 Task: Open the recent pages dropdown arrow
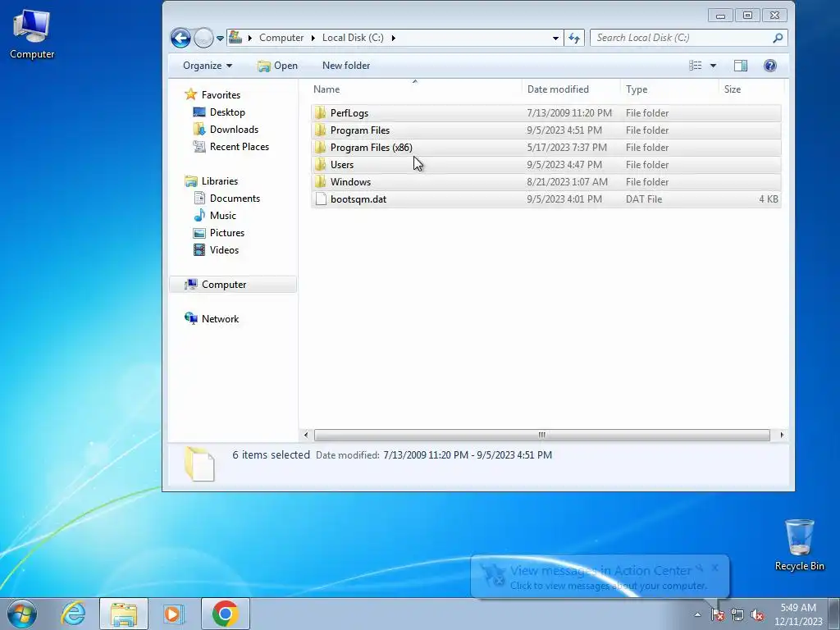(220, 38)
